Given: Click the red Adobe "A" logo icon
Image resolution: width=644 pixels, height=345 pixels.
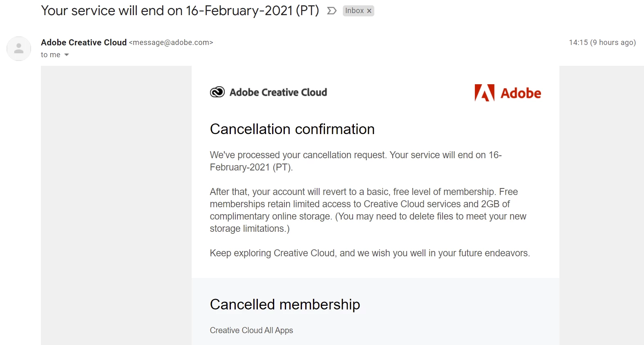Looking at the screenshot, I should coord(484,93).
